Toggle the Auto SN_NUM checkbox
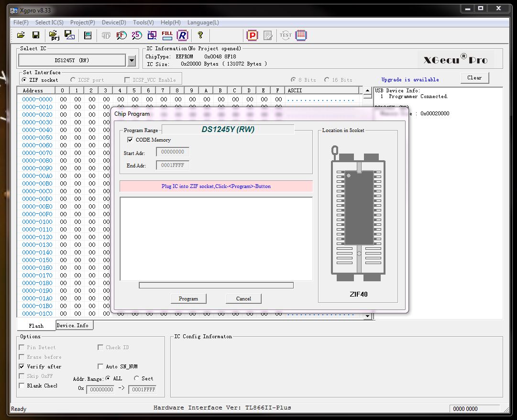 [100, 366]
